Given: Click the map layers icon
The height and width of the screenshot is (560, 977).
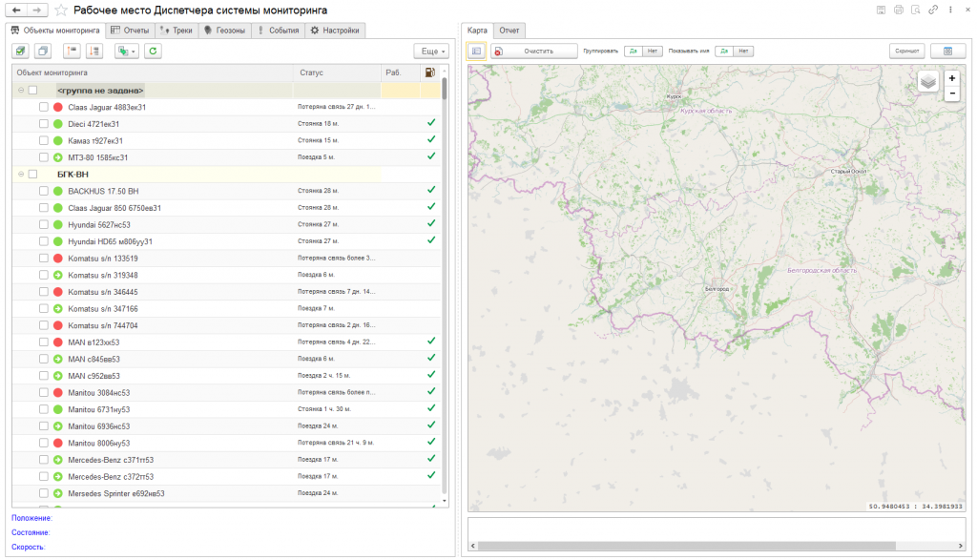Looking at the screenshot, I should tap(928, 82).
